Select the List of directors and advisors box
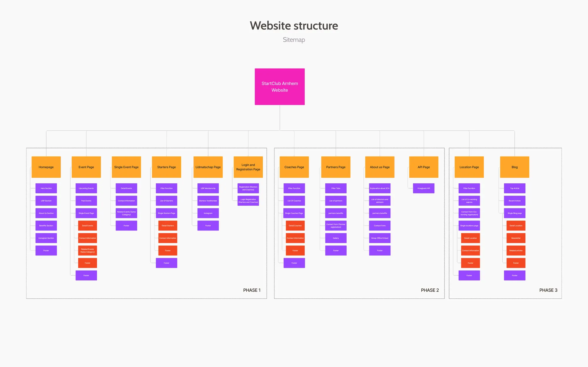588x367 pixels. (x=380, y=201)
